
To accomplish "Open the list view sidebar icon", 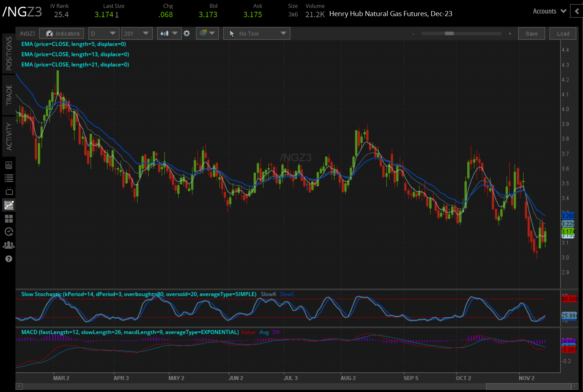I will point(9,178).
